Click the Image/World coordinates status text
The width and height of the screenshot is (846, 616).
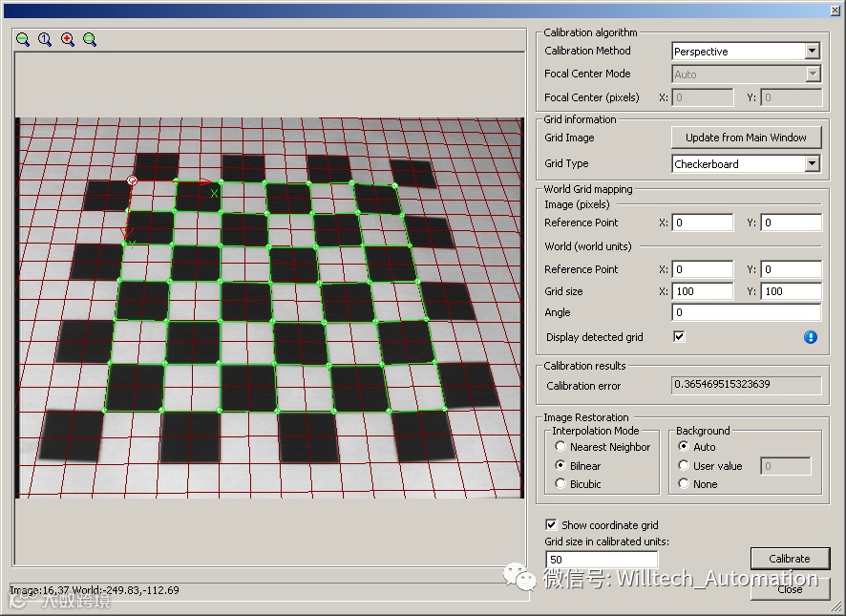pyautogui.click(x=95, y=590)
